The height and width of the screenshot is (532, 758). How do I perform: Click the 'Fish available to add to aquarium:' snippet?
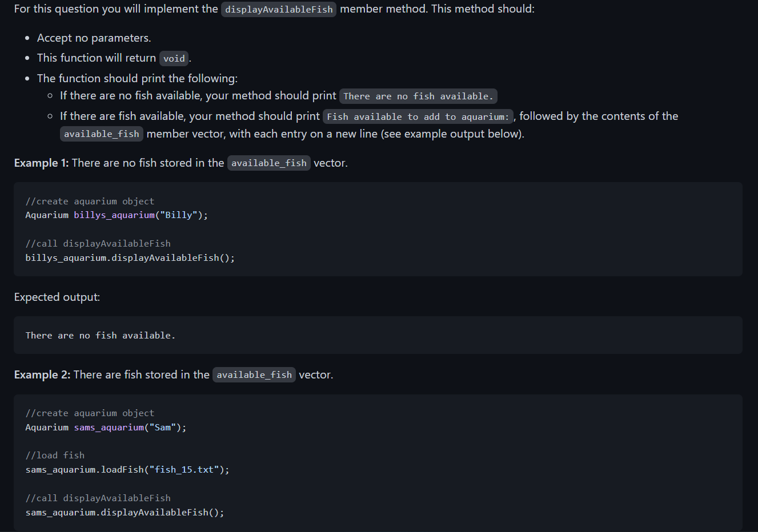point(418,116)
